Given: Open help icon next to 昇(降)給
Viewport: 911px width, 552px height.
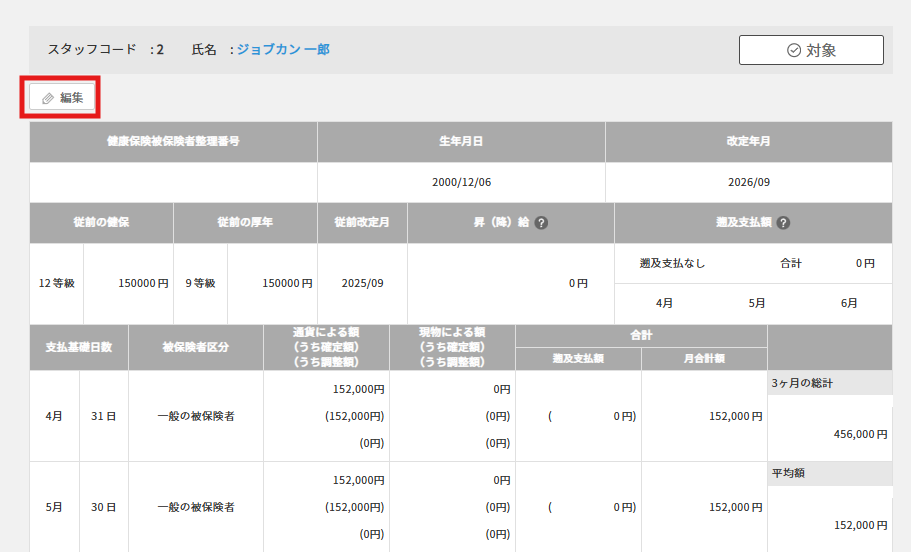Looking at the screenshot, I should tap(541, 223).
